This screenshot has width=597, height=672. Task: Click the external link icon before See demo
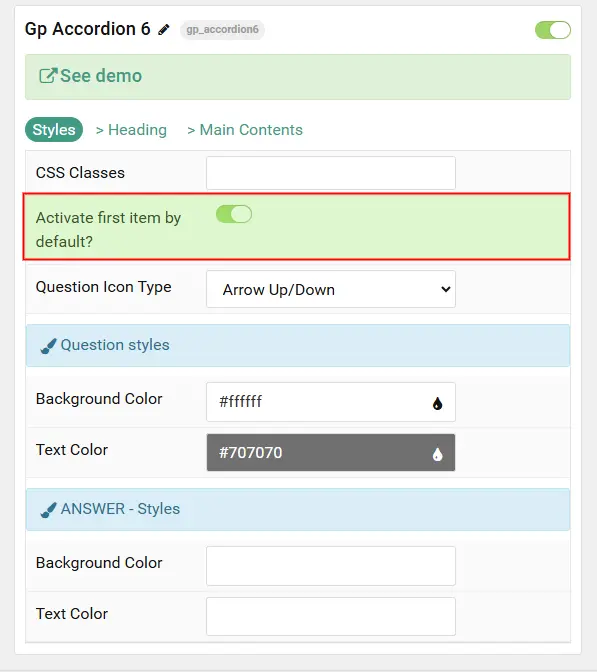click(x=48, y=76)
